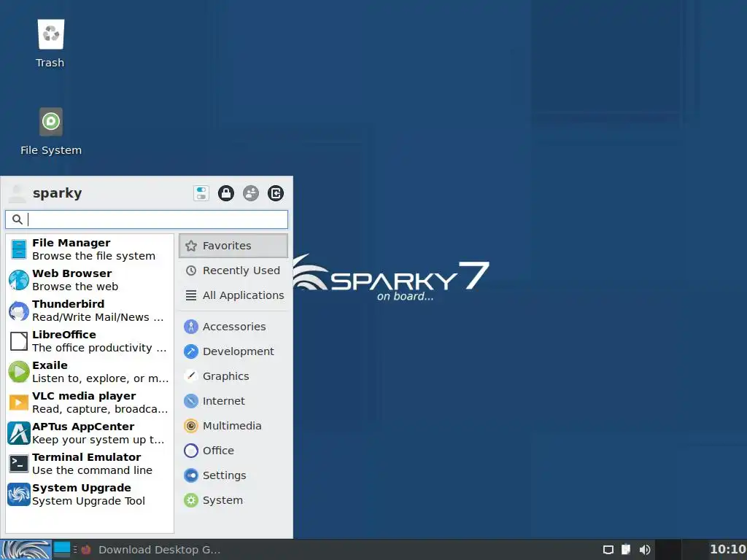Browse the System category
The image size is (747, 560).
click(233, 500)
